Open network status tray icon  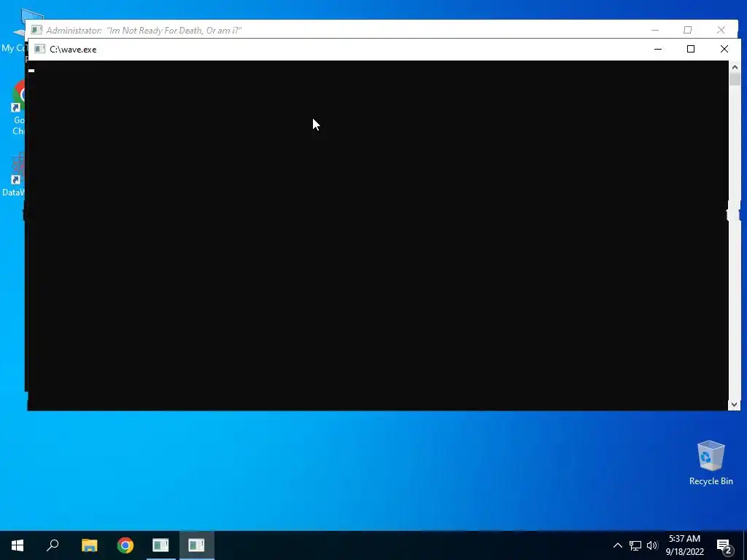click(635, 545)
